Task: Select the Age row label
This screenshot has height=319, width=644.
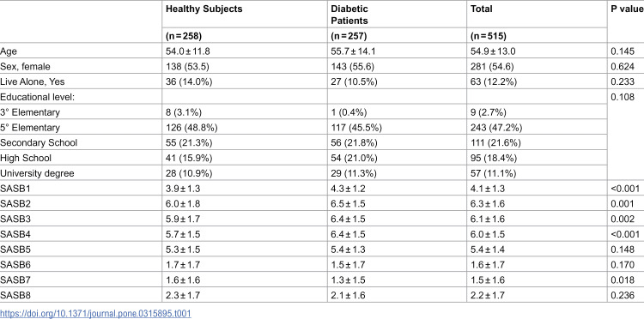Action: pos(9,51)
